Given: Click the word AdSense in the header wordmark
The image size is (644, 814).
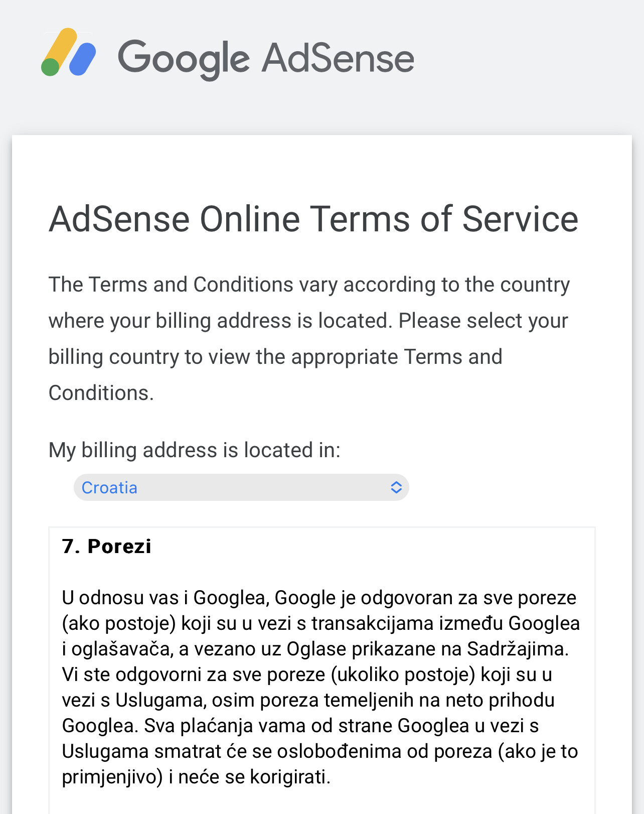Looking at the screenshot, I should [338, 59].
